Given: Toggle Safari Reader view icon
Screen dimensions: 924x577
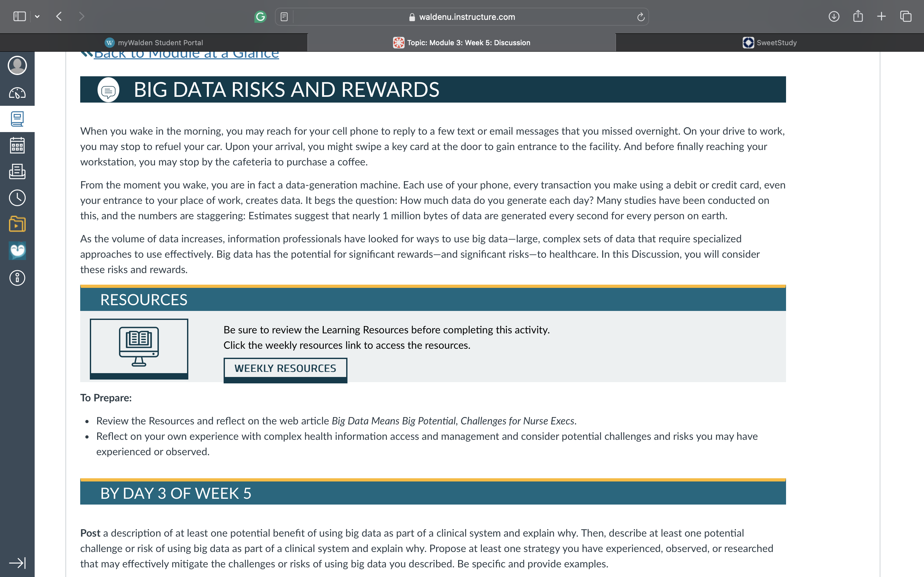Looking at the screenshot, I should (x=284, y=17).
